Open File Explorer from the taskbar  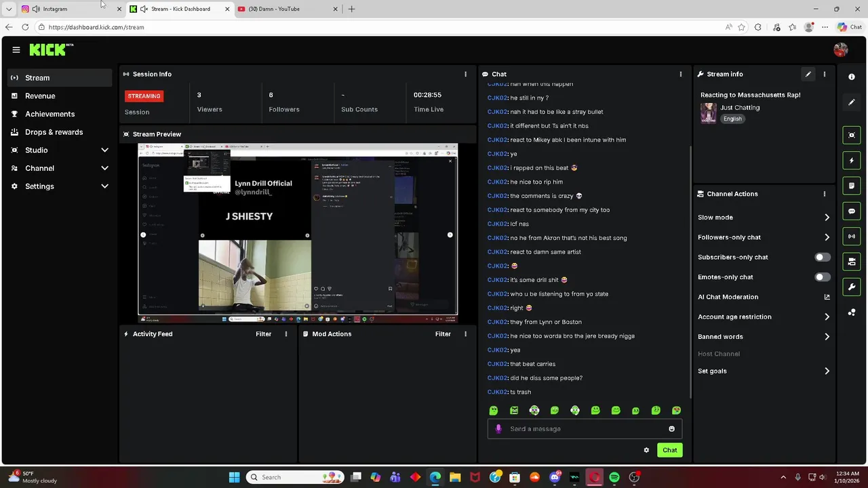[x=455, y=477]
